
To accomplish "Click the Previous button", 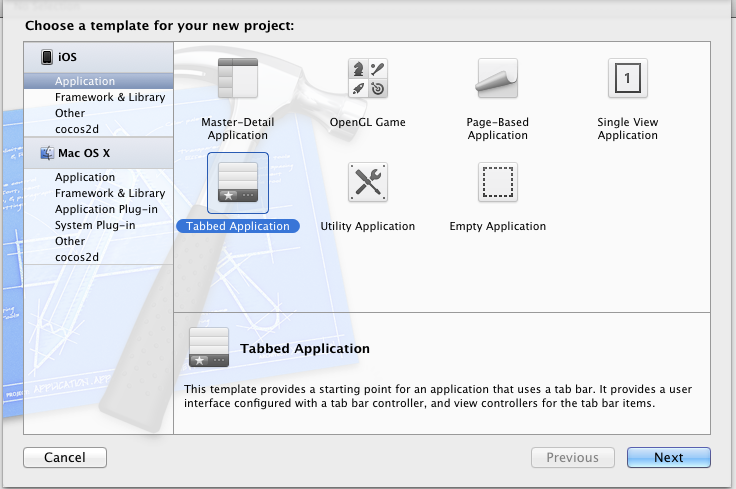I will (573, 457).
